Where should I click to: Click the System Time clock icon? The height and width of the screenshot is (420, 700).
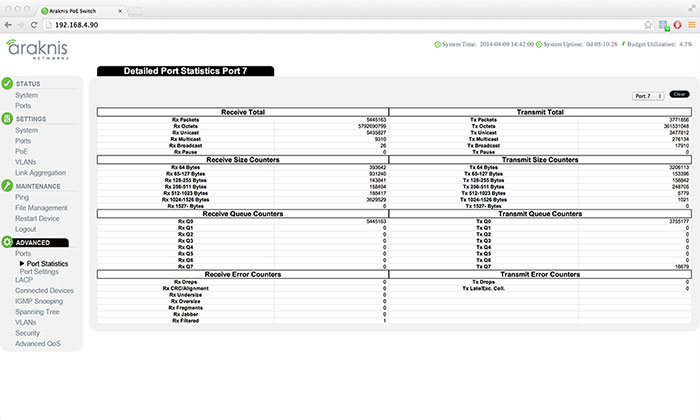[438, 44]
